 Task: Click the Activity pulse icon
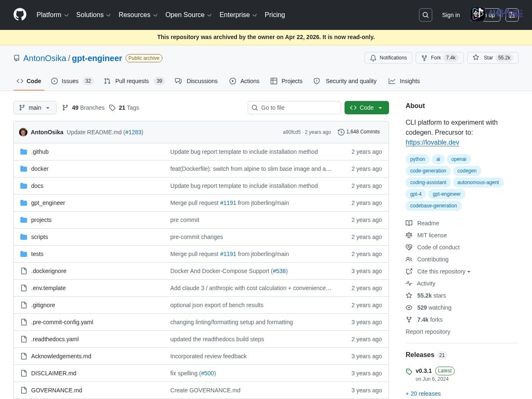pos(409,283)
